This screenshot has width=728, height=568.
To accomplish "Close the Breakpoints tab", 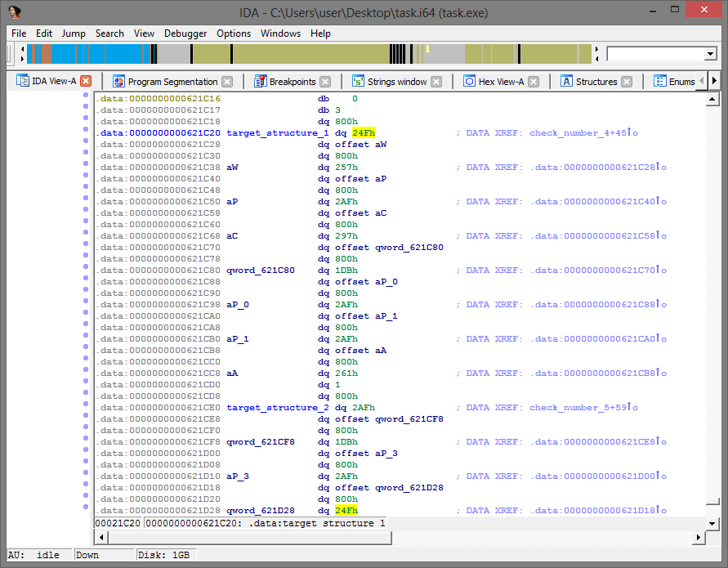I will click(x=325, y=82).
